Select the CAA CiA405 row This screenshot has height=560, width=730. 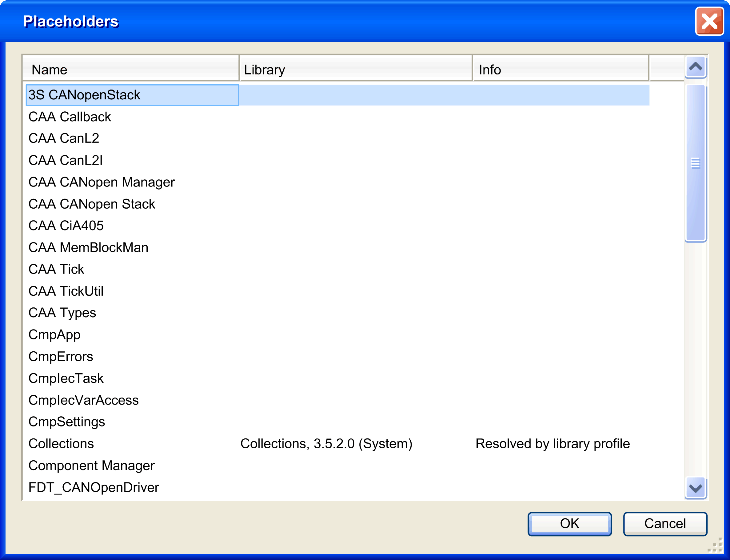[337, 226]
